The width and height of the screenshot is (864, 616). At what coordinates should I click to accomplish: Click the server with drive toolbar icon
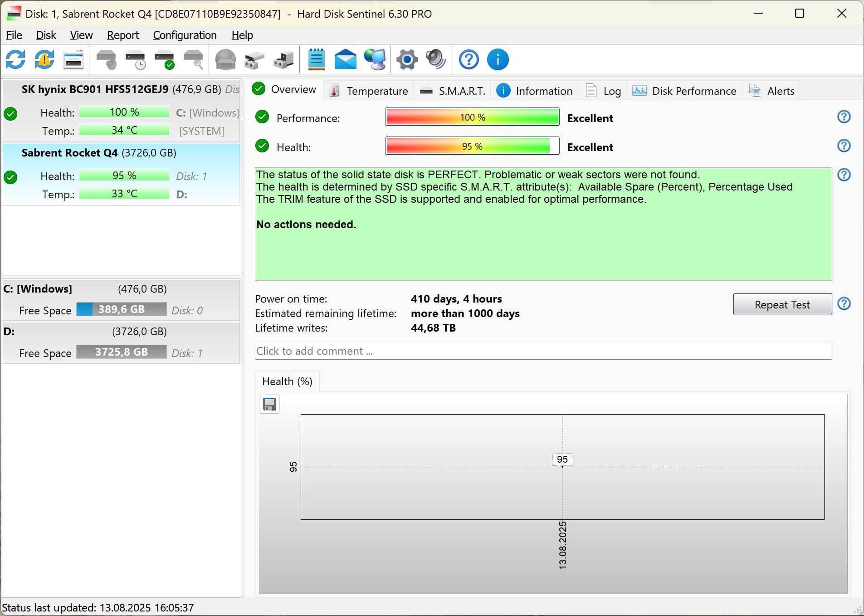point(284,59)
